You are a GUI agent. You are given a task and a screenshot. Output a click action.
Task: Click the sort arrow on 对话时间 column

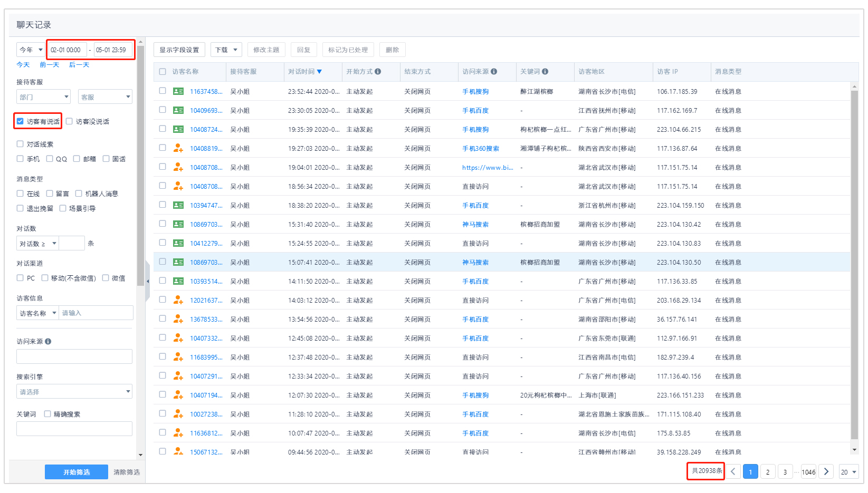[319, 72]
